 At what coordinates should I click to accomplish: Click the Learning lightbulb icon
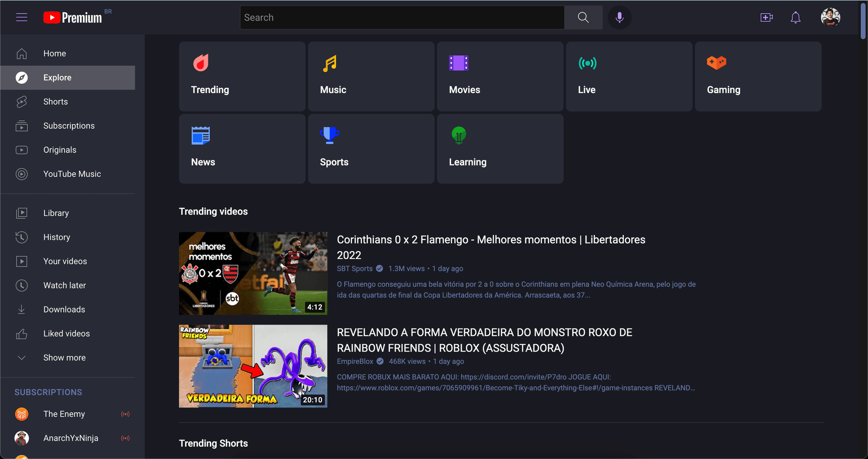pos(458,135)
